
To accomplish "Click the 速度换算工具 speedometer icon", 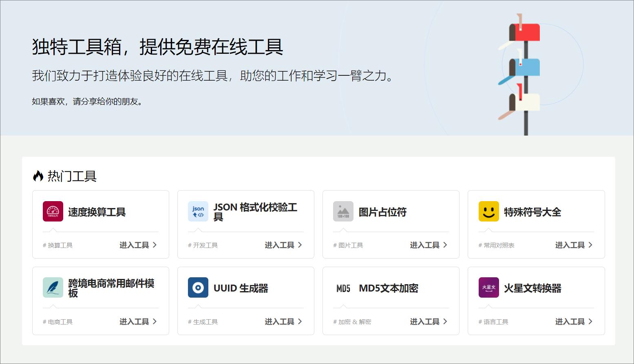I will [53, 212].
